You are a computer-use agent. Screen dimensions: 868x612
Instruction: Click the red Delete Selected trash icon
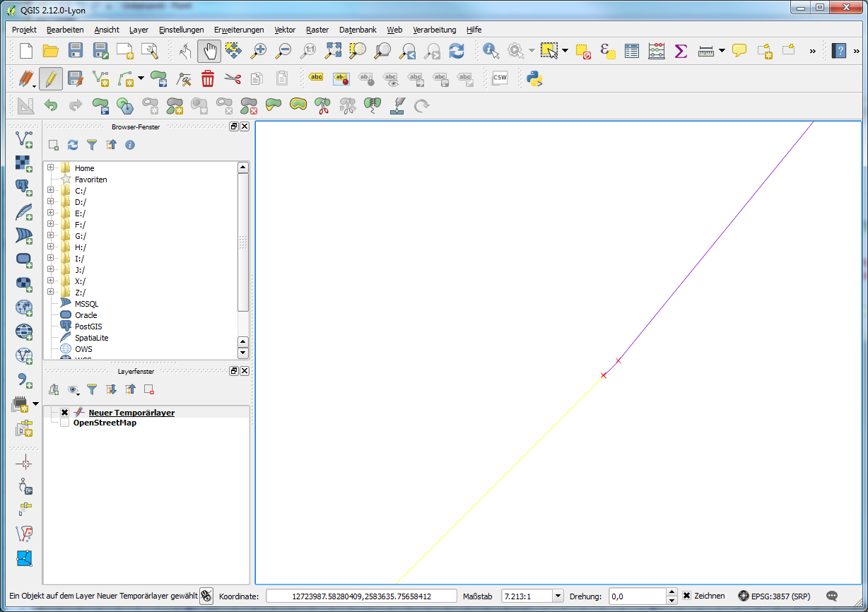tap(208, 78)
